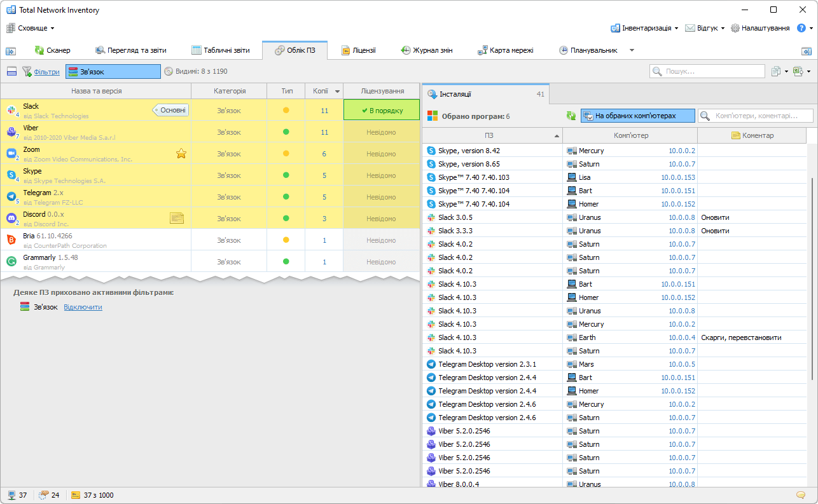The width and height of the screenshot is (818, 504).
Task: Click the chat bubble icon in status bar
Action: click(800, 495)
